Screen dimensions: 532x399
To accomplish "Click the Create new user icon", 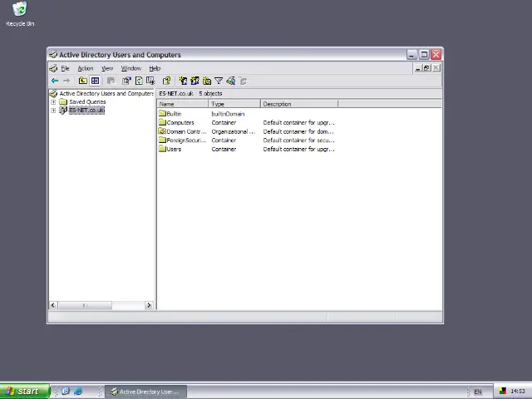I will pos(183,81).
